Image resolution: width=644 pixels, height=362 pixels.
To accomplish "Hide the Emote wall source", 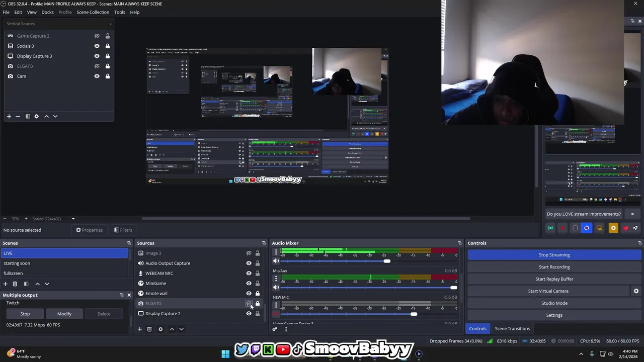I will [x=249, y=293].
